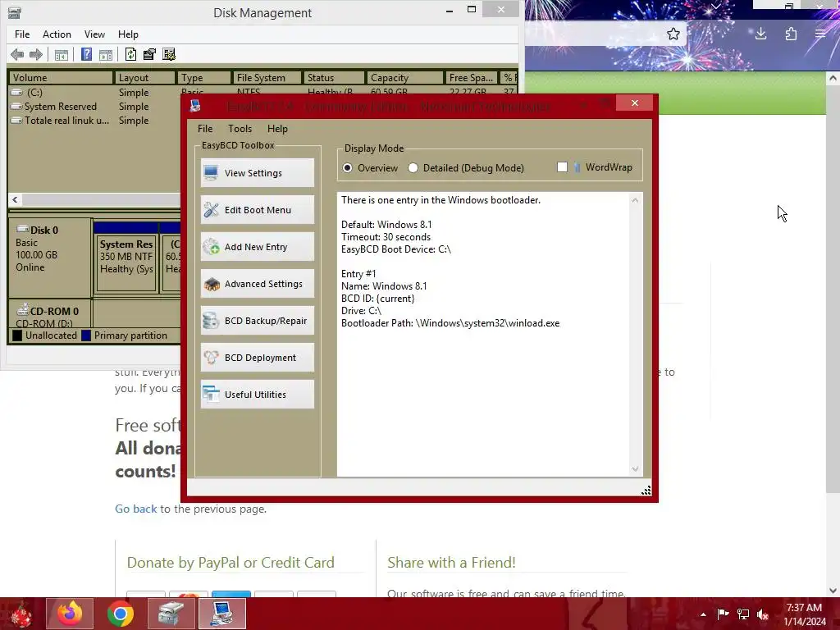Click Properties icon in Disk Management toolbar

coord(149,54)
